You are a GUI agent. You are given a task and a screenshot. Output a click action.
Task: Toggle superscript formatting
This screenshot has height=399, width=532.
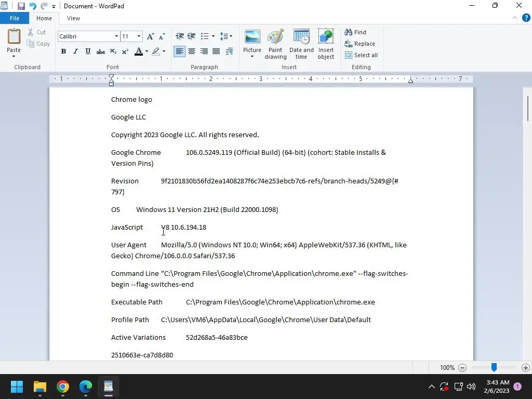coord(125,51)
